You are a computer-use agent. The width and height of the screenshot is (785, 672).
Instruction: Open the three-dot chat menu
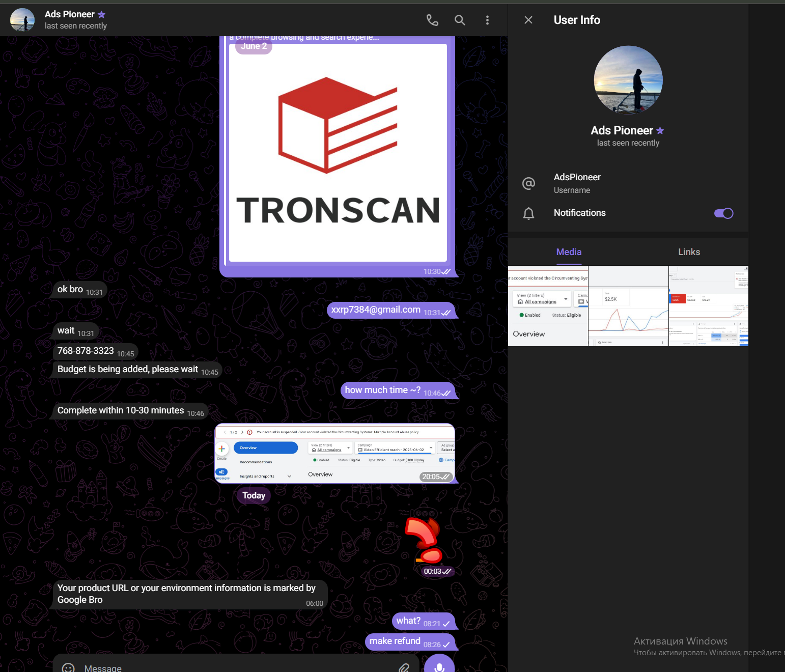tap(487, 20)
